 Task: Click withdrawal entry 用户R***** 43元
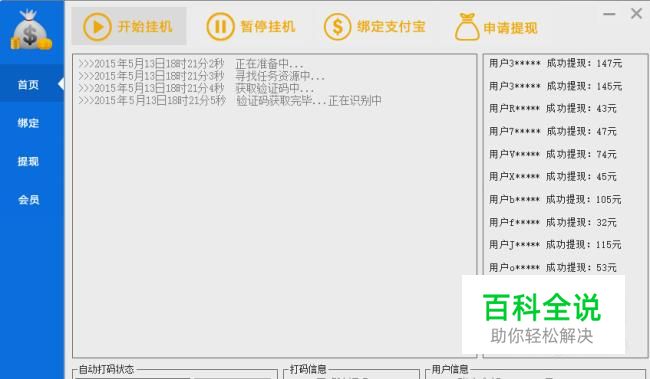pyautogui.click(x=553, y=109)
